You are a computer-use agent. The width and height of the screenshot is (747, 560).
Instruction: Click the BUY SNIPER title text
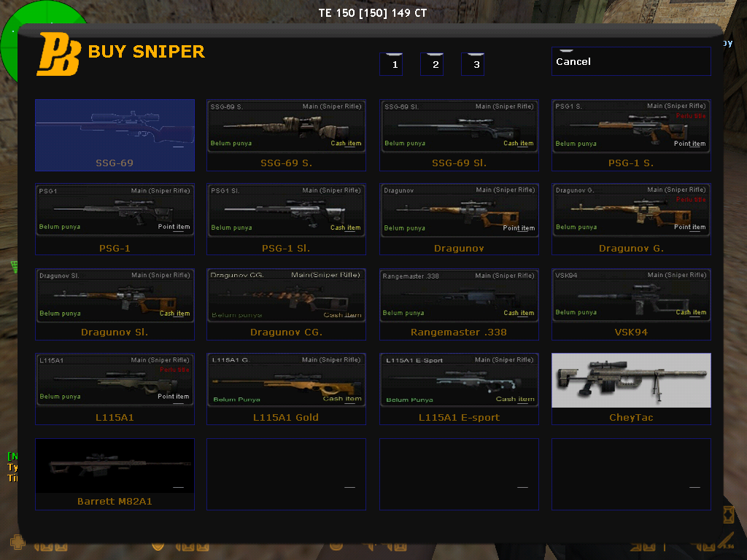[146, 52]
